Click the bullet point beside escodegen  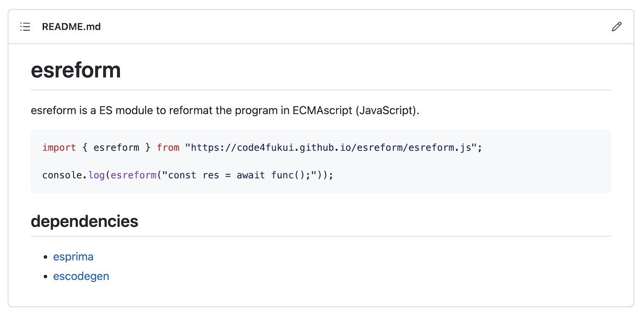click(x=45, y=276)
